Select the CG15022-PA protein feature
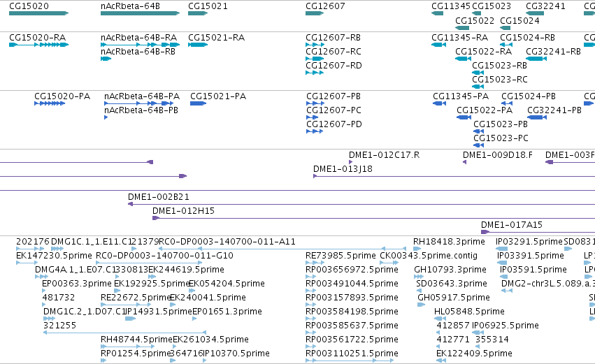The height and width of the screenshot is (364, 595). coord(464,117)
